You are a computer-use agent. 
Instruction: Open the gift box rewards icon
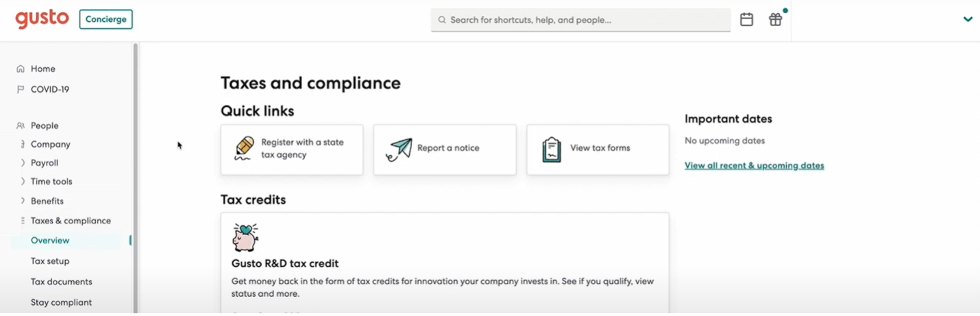pos(775,20)
